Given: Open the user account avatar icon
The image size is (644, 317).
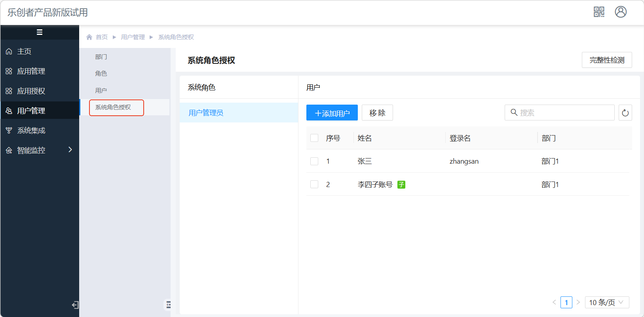Looking at the screenshot, I should pos(620,12).
